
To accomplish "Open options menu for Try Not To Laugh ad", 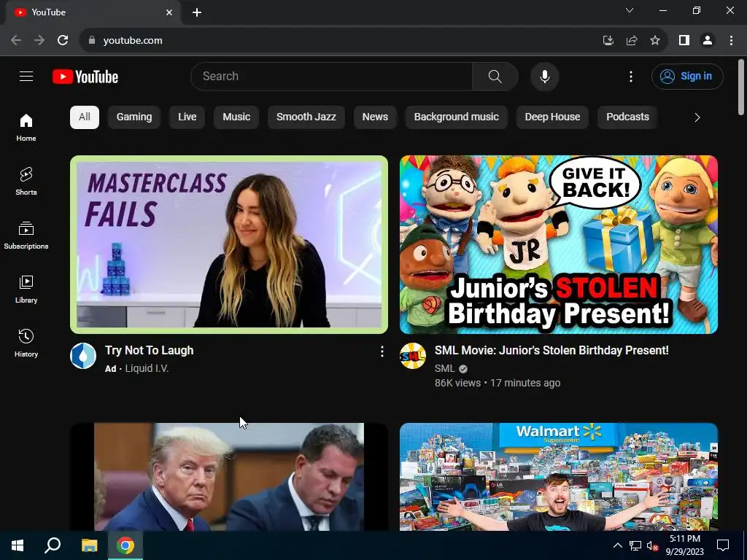I will (x=382, y=351).
